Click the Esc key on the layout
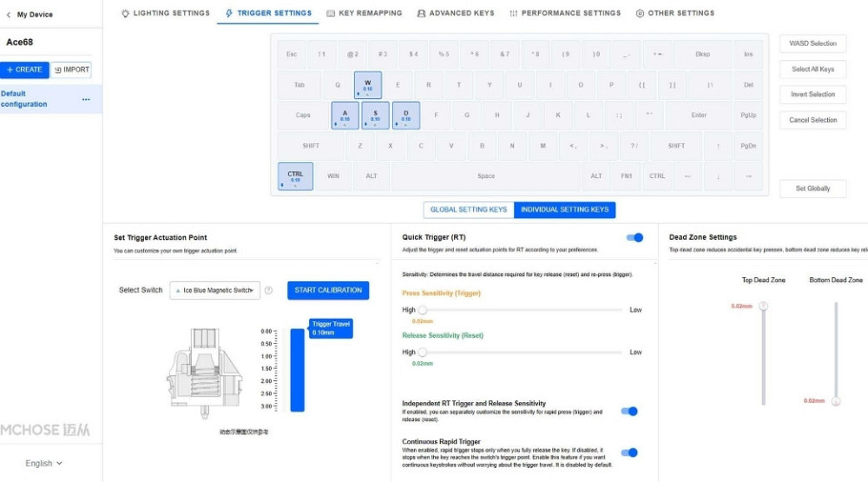The height and width of the screenshot is (482, 868). coord(292,54)
